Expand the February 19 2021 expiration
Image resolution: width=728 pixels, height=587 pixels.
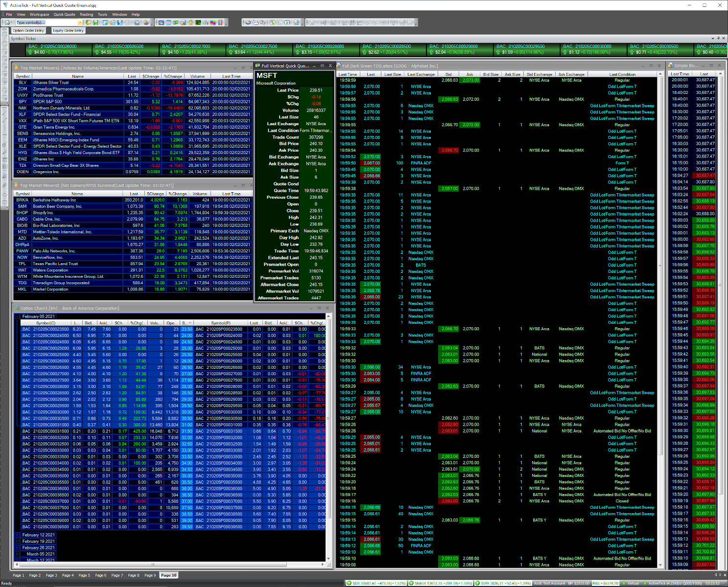17,542
